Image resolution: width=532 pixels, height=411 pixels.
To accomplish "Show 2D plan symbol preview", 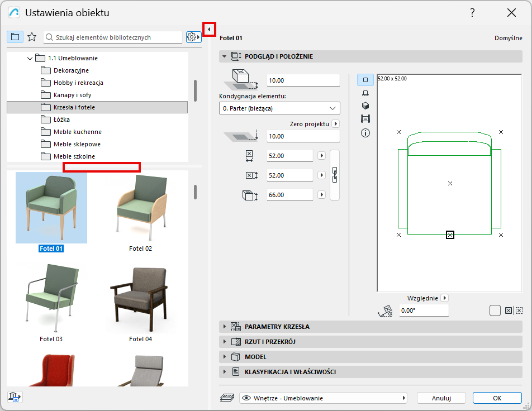I will (365, 80).
